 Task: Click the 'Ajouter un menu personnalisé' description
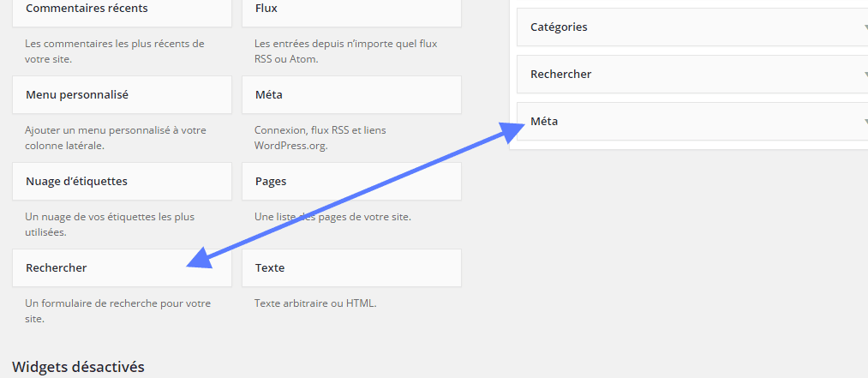116,138
